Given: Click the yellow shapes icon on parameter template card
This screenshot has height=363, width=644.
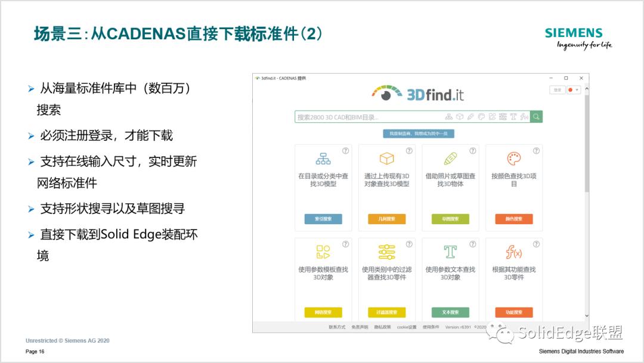Looking at the screenshot, I should click(x=323, y=252).
